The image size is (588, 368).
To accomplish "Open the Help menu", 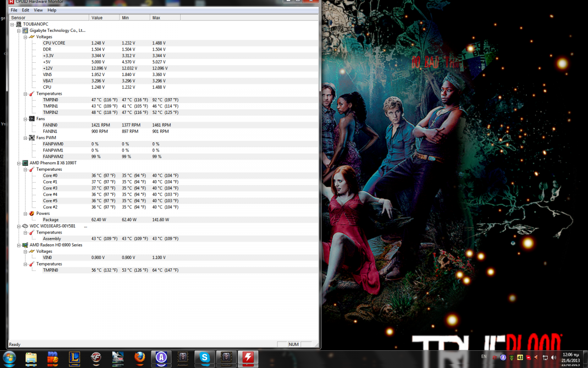I will [x=52, y=10].
